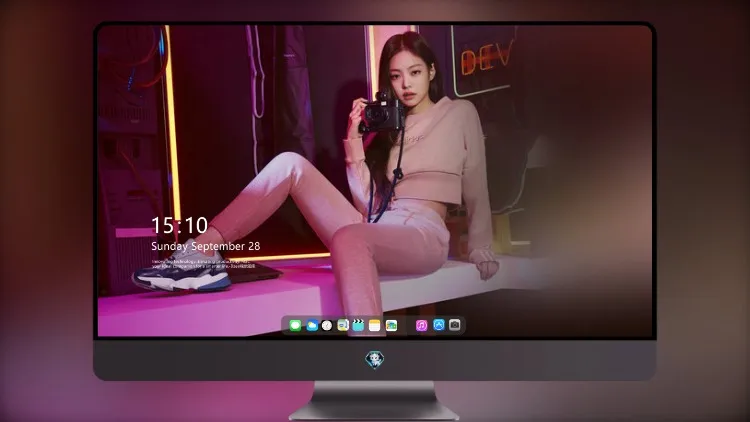Open the Clock app in the dock
750x422 pixels.
click(x=327, y=325)
